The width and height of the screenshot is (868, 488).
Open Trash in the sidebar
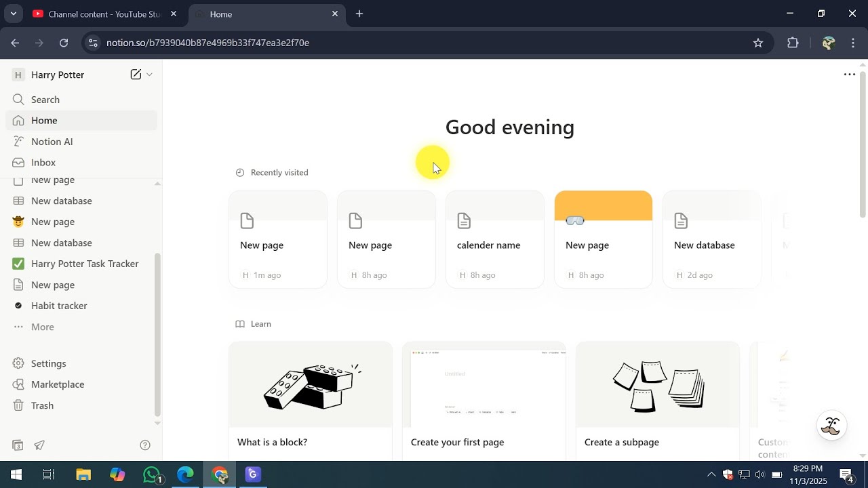tap(81, 405)
